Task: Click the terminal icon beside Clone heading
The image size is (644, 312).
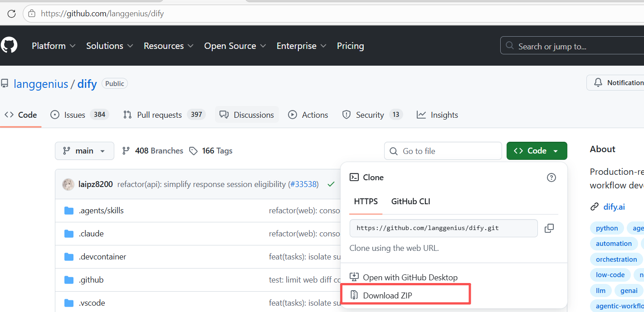Action: 354,178
